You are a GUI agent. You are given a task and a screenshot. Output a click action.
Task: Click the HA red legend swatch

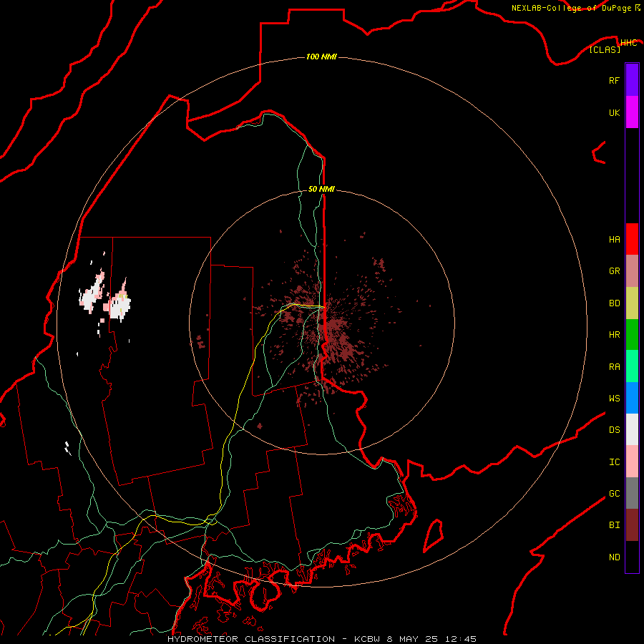(x=632, y=239)
